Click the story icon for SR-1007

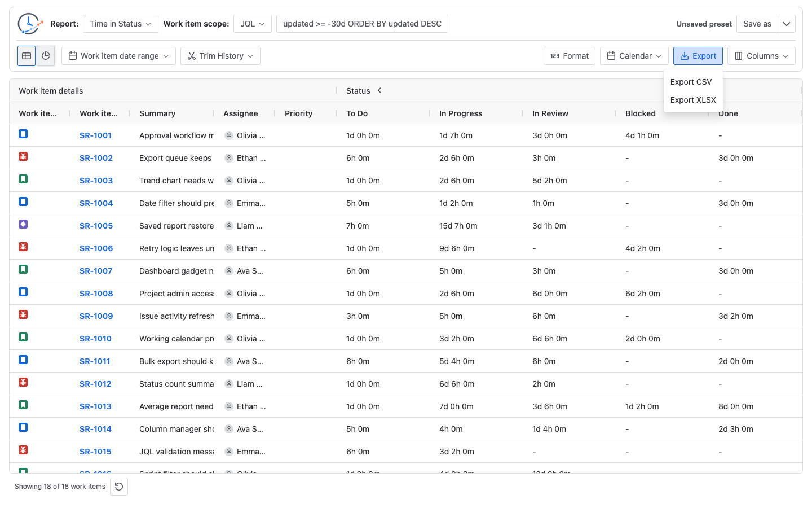(23, 269)
